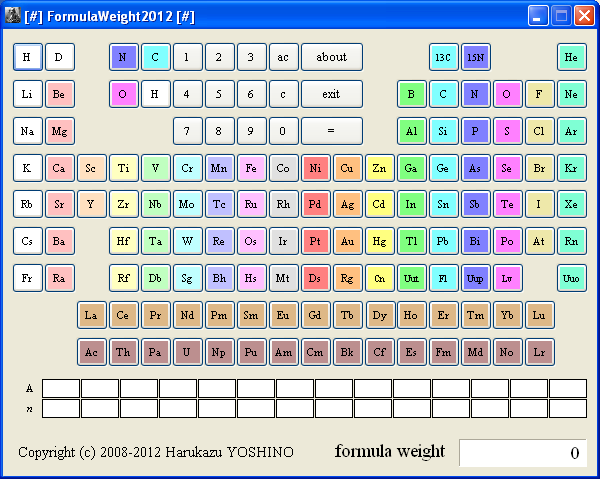
Task: Click the Fe iron button
Action: [x=251, y=168]
